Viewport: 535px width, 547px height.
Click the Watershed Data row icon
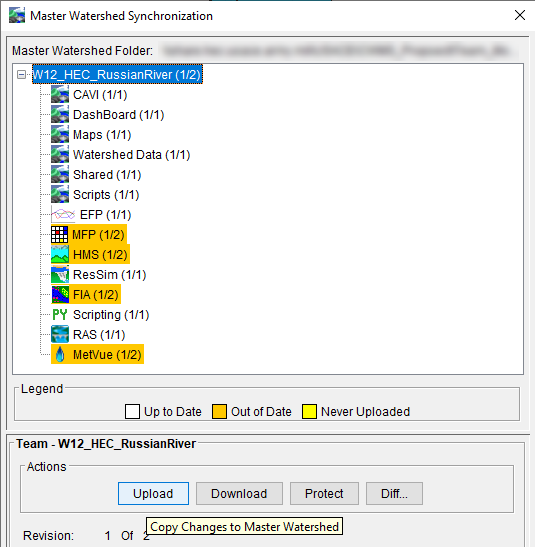point(60,155)
